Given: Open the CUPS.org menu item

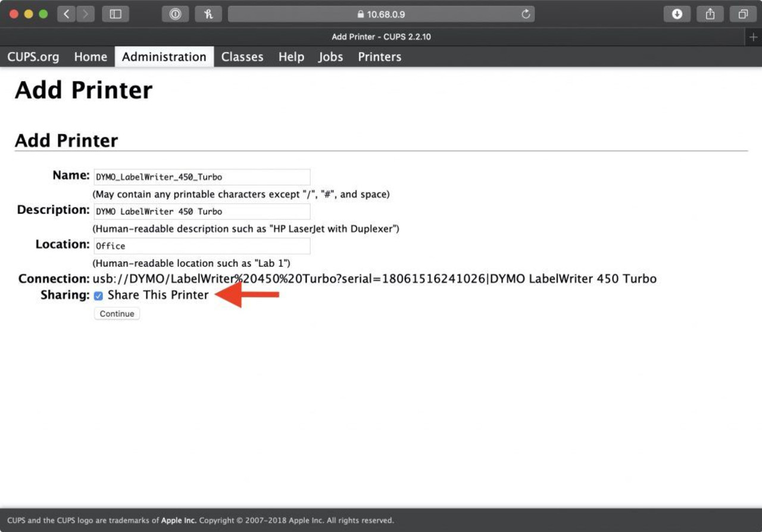Looking at the screenshot, I should pos(33,57).
